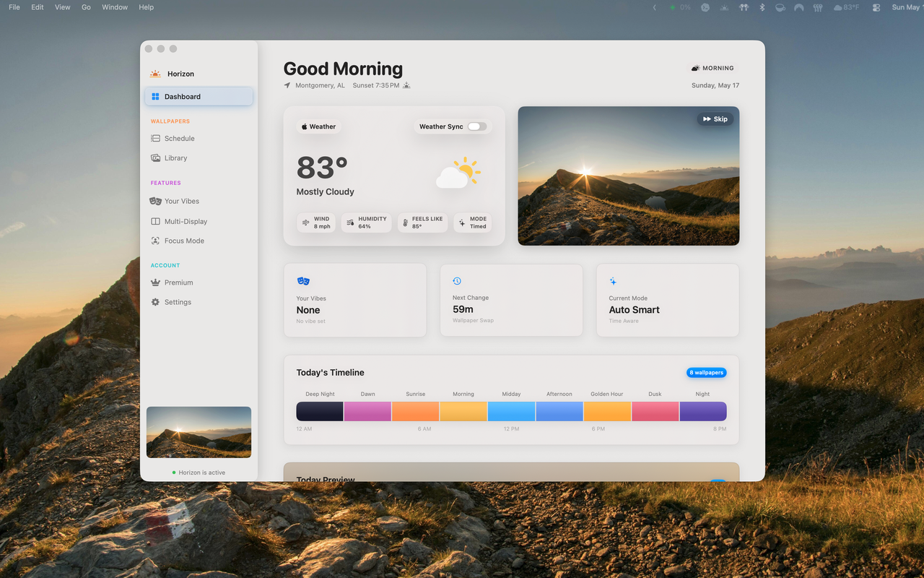Click the clock icon in Next Change card
This screenshot has height=578, width=924.
(457, 281)
